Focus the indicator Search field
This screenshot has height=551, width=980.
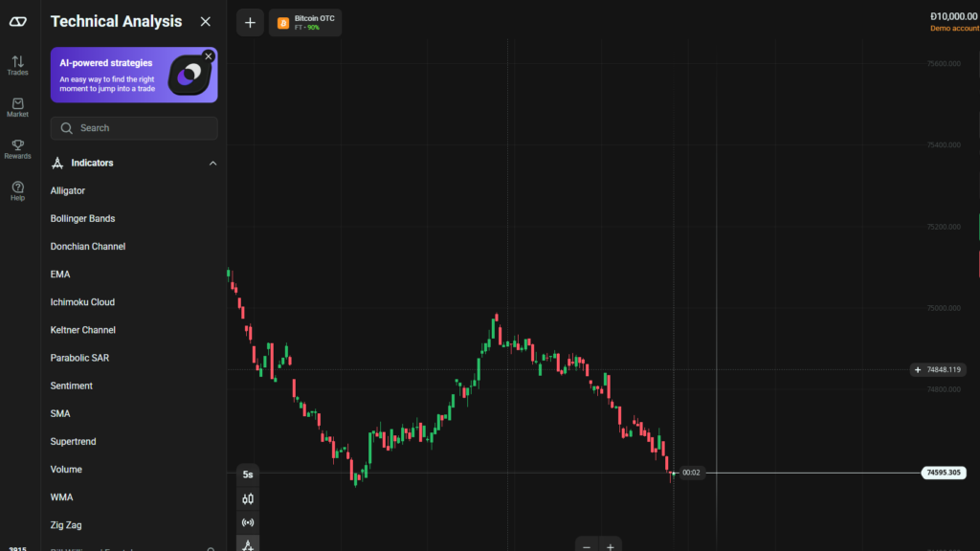pos(134,128)
